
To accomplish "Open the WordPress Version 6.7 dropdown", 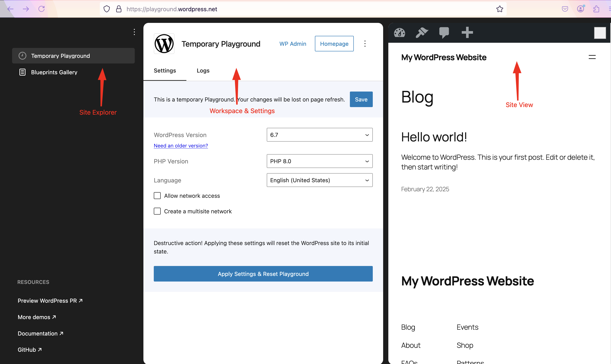I will point(319,135).
